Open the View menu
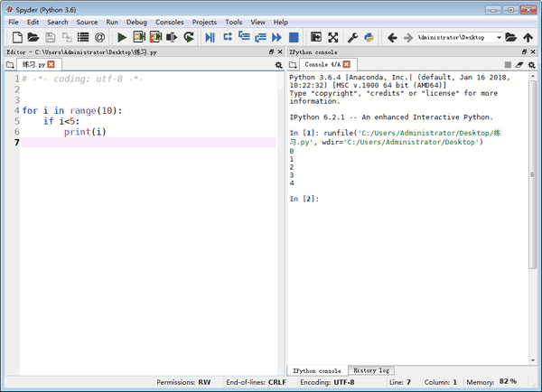Image resolution: width=542 pixels, height=392 pixels. 257,22
